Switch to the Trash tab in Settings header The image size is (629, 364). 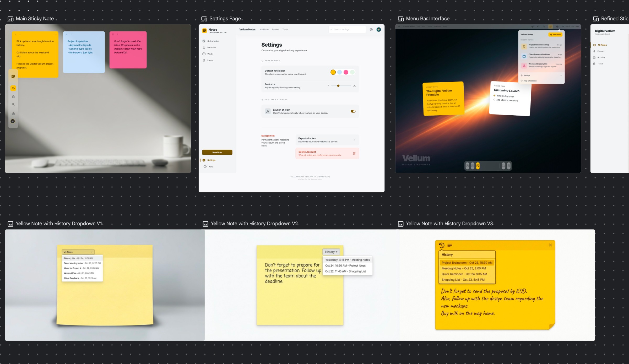click(x=285, y=30)
